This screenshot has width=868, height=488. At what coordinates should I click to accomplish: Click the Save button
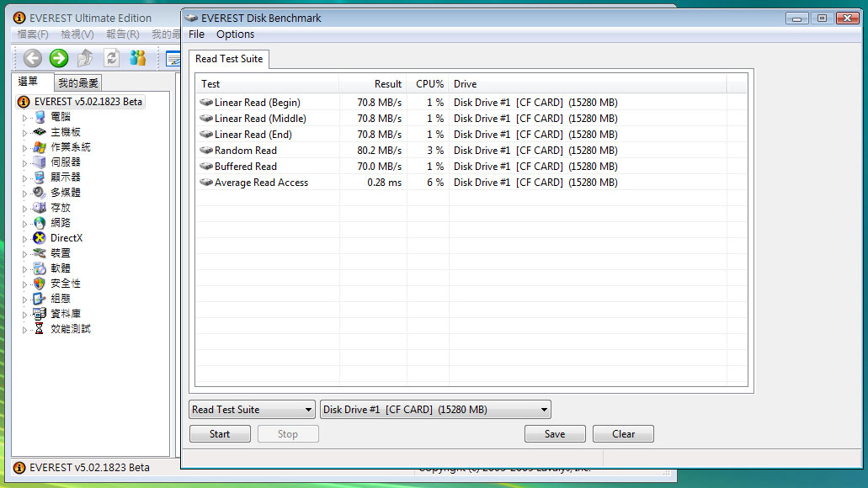click(x=555, y=434)
